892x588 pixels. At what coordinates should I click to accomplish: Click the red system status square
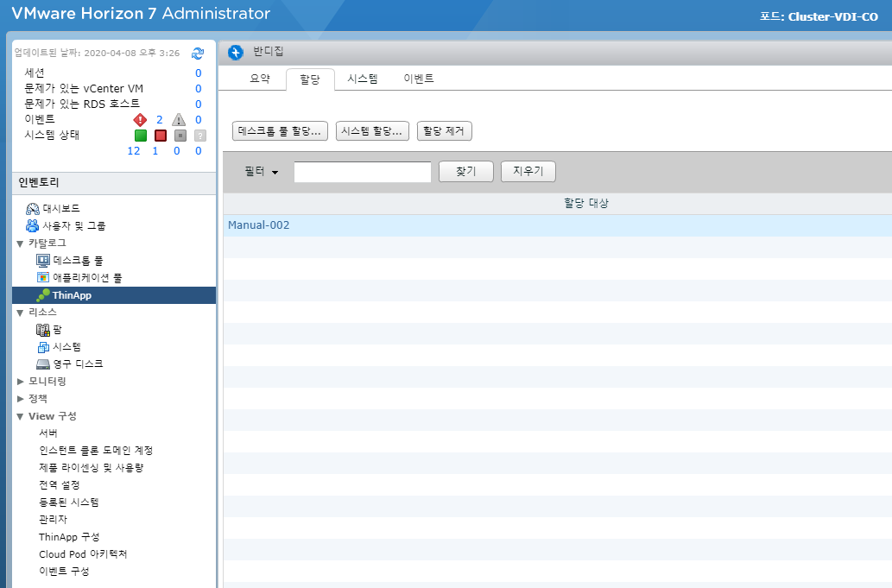(x=161, y=136)
